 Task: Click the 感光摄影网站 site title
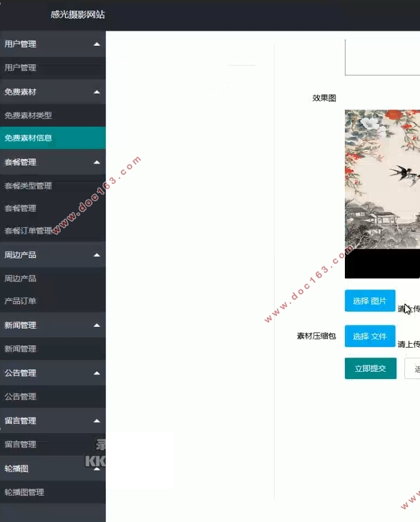pyautogui.click(x=78, y=14)
